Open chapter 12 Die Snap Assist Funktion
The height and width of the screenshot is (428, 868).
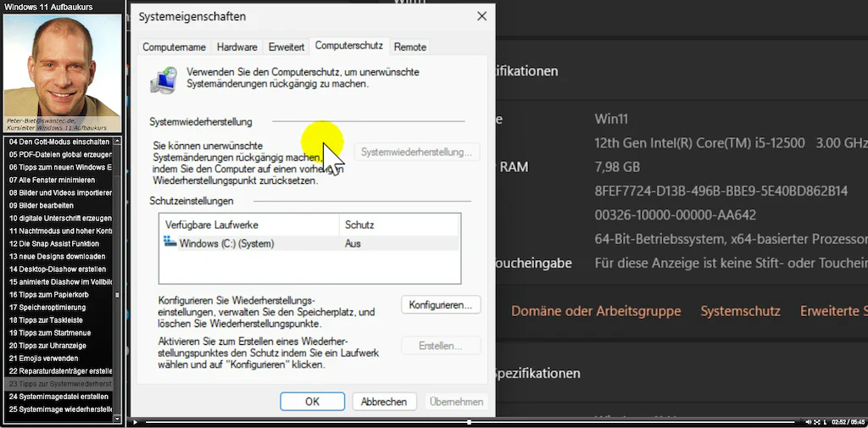click(x=58, y=243)
